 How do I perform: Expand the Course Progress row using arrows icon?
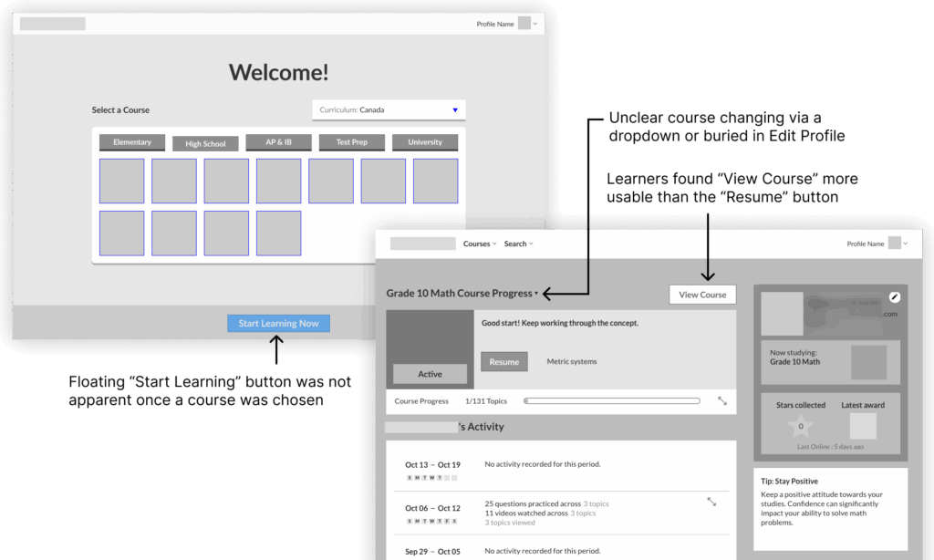[x=722, y=400]
